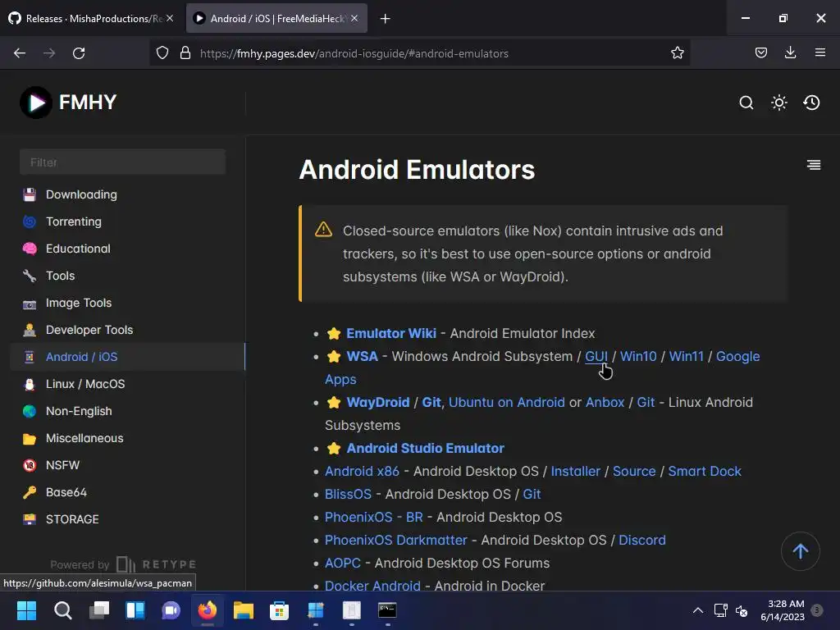This screenshot has height=630, width=840.
Task: Click the sidebar Filter input
Action: point(123,162)
